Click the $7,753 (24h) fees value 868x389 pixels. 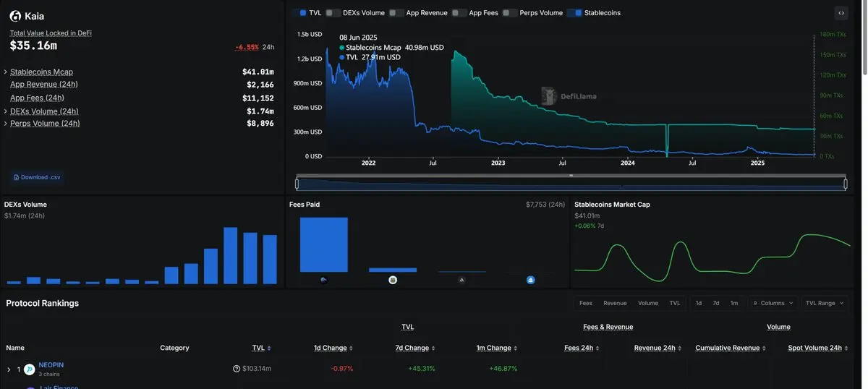click(x=545, y=205)
